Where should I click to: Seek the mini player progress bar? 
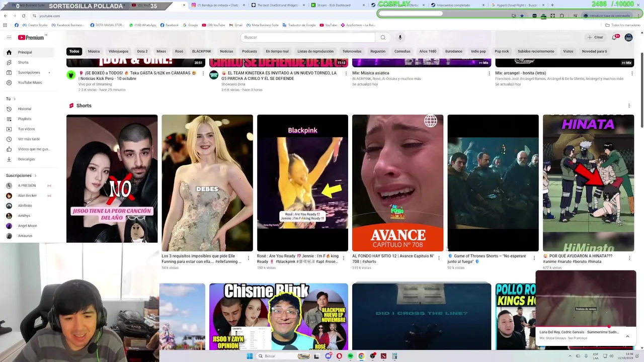tap(586, 326)
